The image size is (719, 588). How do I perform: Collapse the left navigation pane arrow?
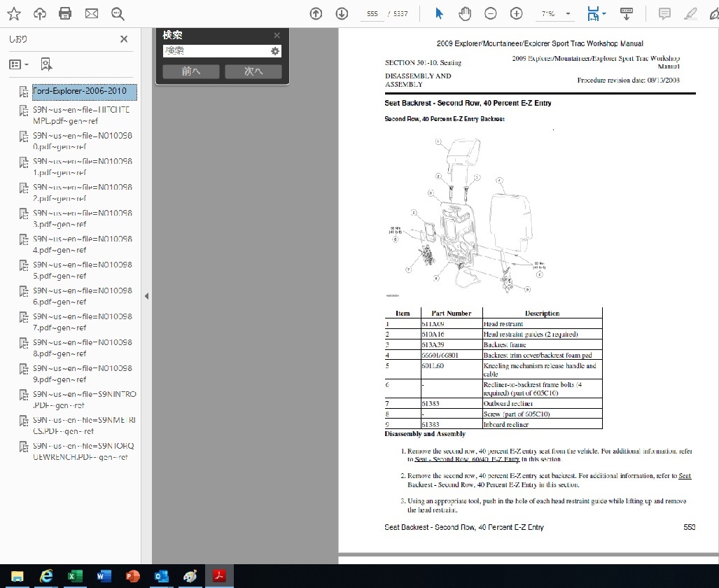[x=146, y=296]
